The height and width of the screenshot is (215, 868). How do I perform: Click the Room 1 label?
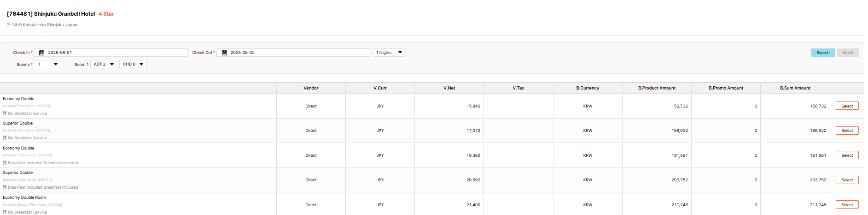pos(82,65)
